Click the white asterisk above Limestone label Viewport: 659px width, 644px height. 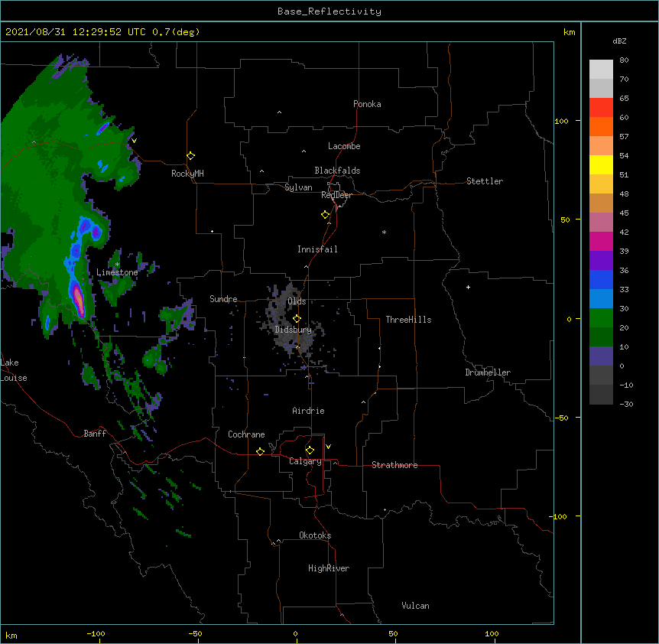click(117, 264)
